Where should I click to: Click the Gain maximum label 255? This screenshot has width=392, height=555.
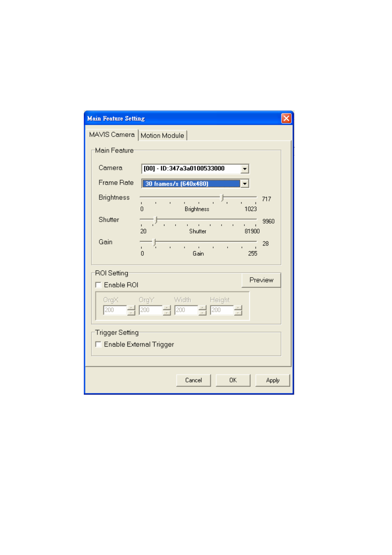253,253
